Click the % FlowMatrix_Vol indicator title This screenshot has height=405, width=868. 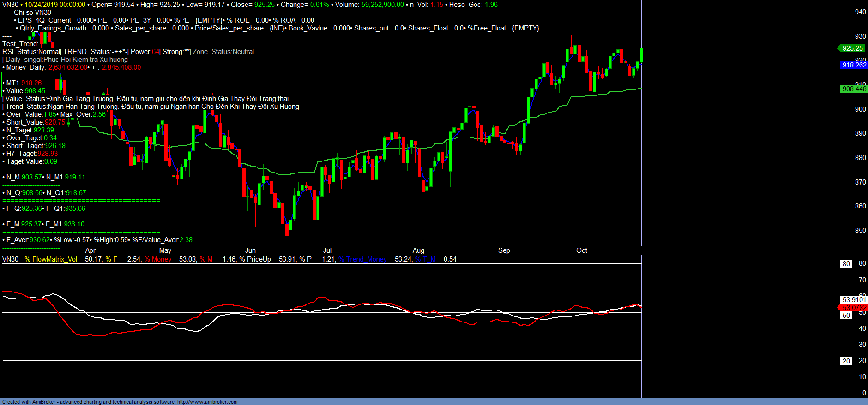coord(51,259)
